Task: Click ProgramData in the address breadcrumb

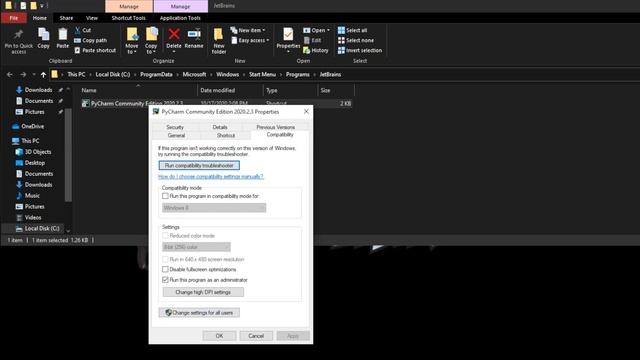Action: point(156,75)
